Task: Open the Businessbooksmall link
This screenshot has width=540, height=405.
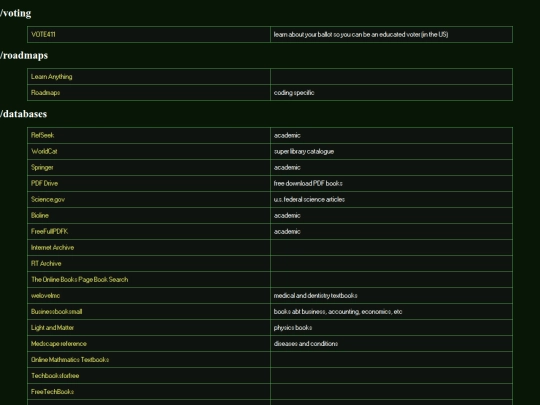Action: [56, 311]
